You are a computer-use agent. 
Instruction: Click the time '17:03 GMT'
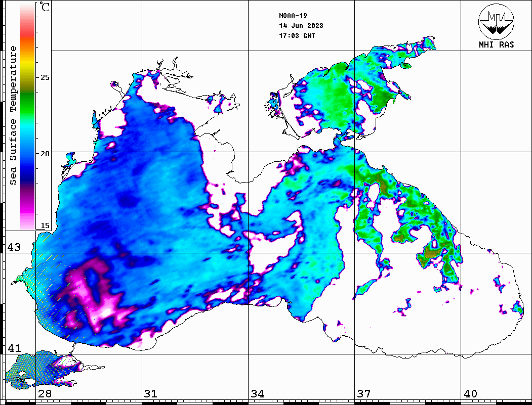click(x=297, y=35)
